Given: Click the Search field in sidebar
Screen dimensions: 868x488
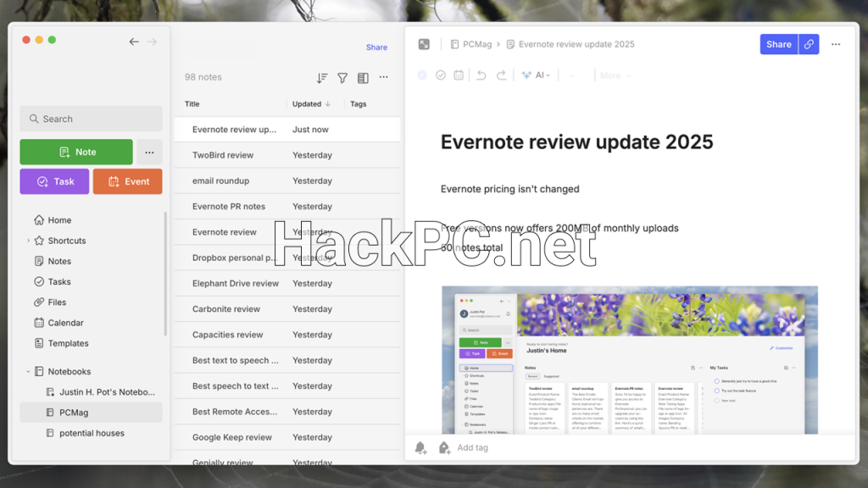Looking at the screenshot, I should [x=91, y=119].
